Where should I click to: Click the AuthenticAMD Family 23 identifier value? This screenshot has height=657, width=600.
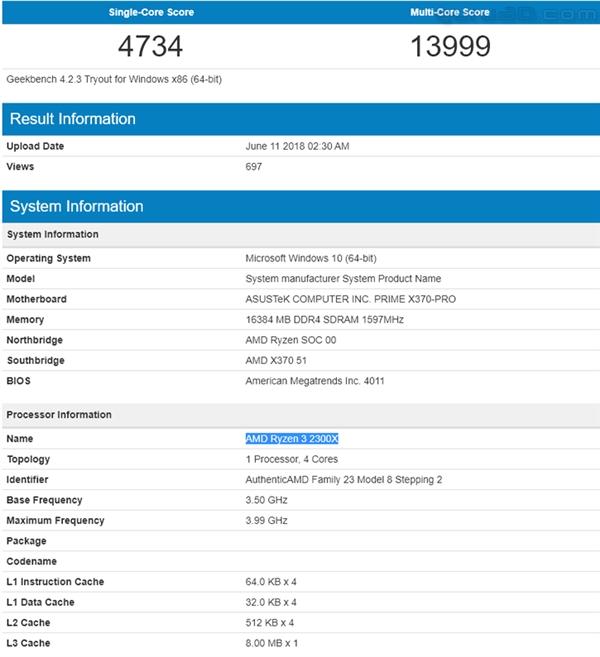pos(344,479)
